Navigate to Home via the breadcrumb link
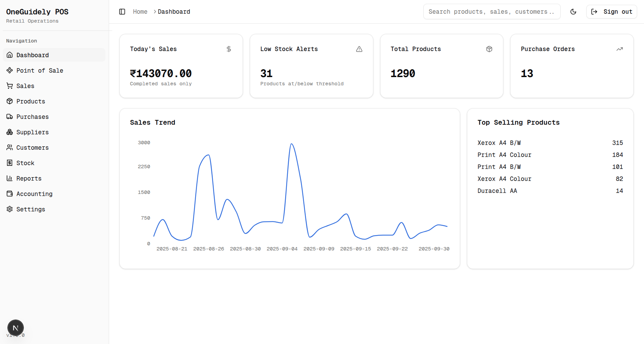 pyautogui.click(x=140, y=11)
